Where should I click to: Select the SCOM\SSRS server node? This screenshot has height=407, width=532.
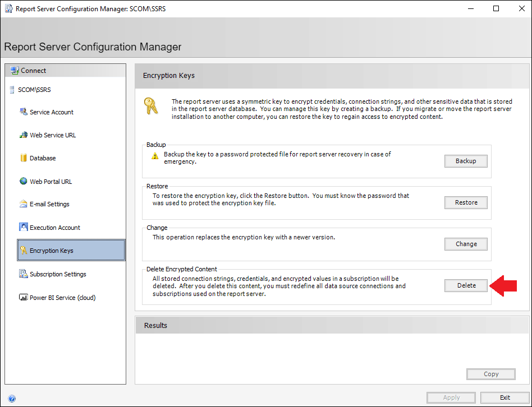click(x=34, y=90)
